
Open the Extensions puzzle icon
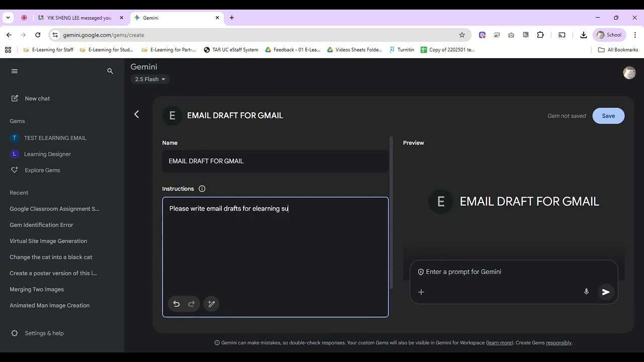pyautogui.click(x=540, y=35)
